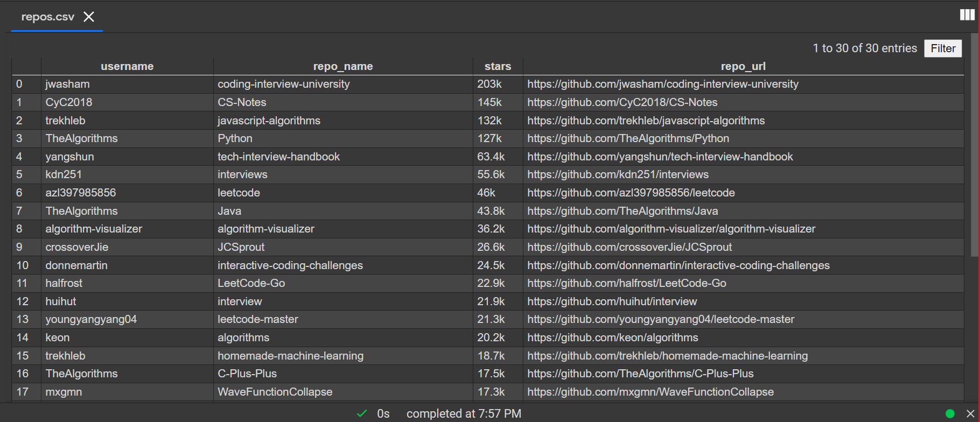
Task: Select the coding-interview-university repo name cell
Action: pyautogui.click(x=343, y=84)
